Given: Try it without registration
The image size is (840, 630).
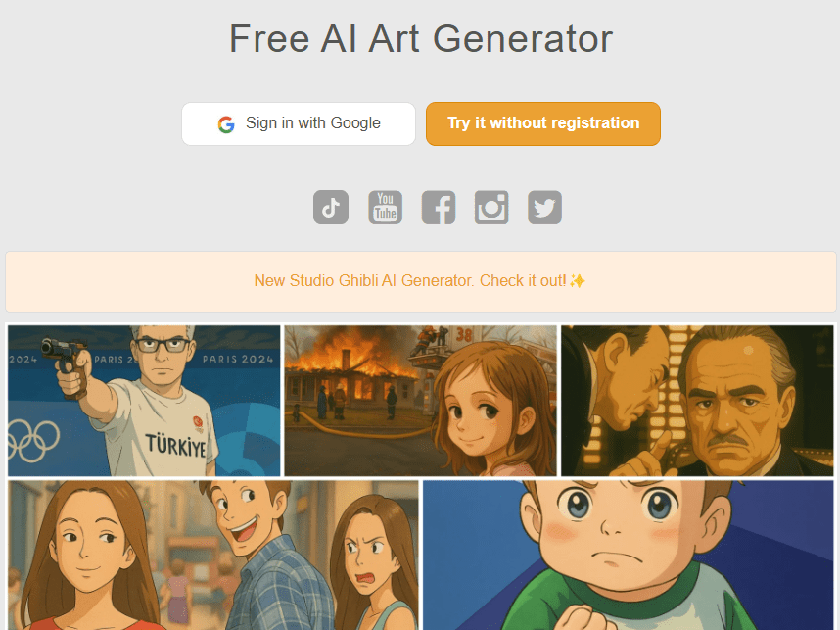Looking at the screenshot, I should (x=543, y=123).
